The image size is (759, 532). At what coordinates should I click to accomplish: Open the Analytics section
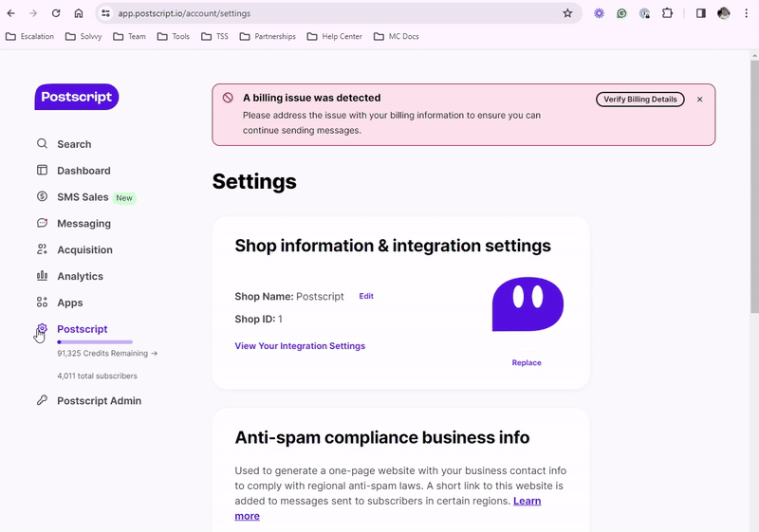click(x=80, y=276)
